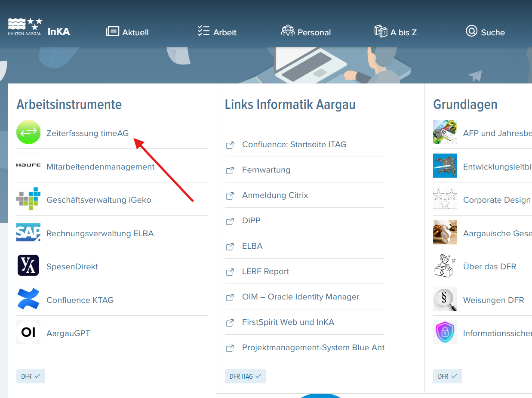Open Über das DFR link text
Image resolution: width=532 pixels, height=398 pixels.
coord(489,267)
